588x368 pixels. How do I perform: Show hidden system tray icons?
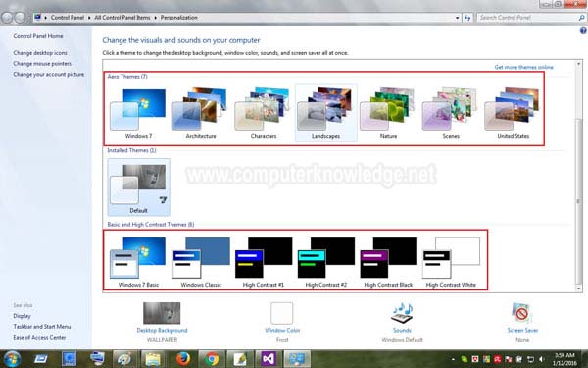click(453, 359)
